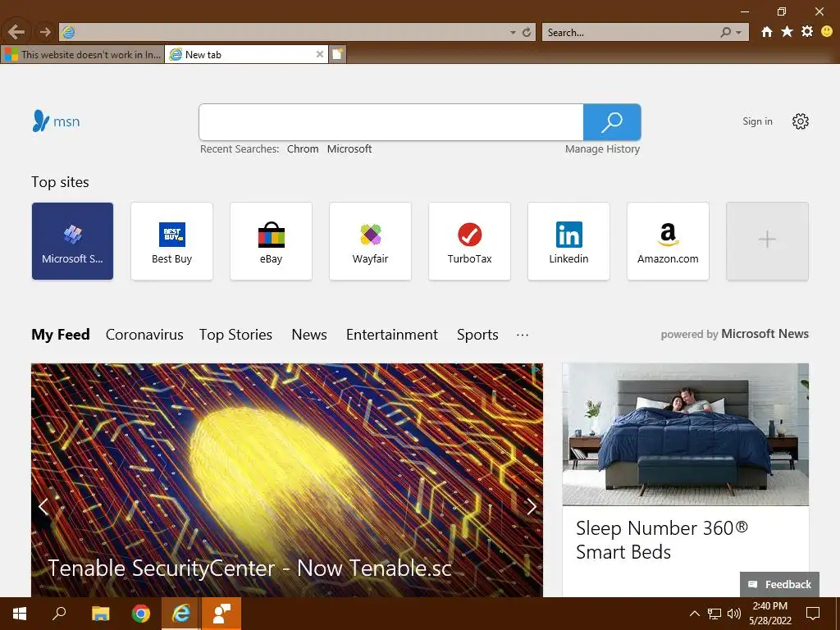Launch Google Chrome from taskbar
Viewport: 840px width, 630px height.
141,614
